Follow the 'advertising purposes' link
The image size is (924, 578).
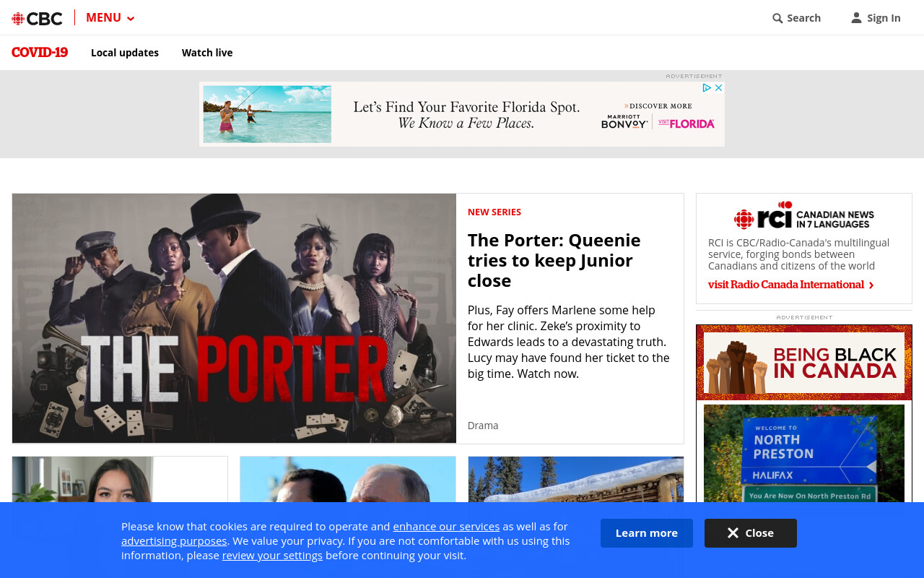tap(174, 540)
